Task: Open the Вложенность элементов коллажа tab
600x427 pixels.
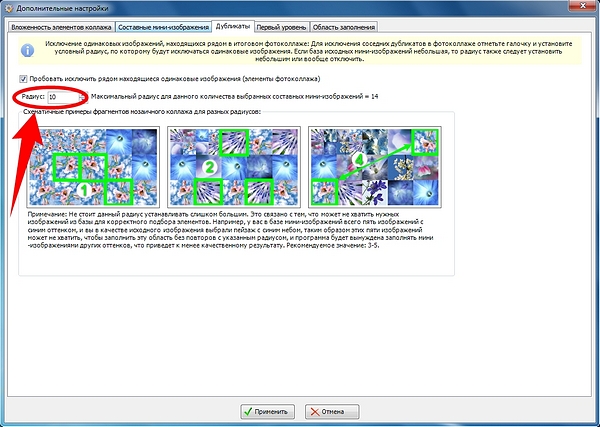Action: [62, 28]
